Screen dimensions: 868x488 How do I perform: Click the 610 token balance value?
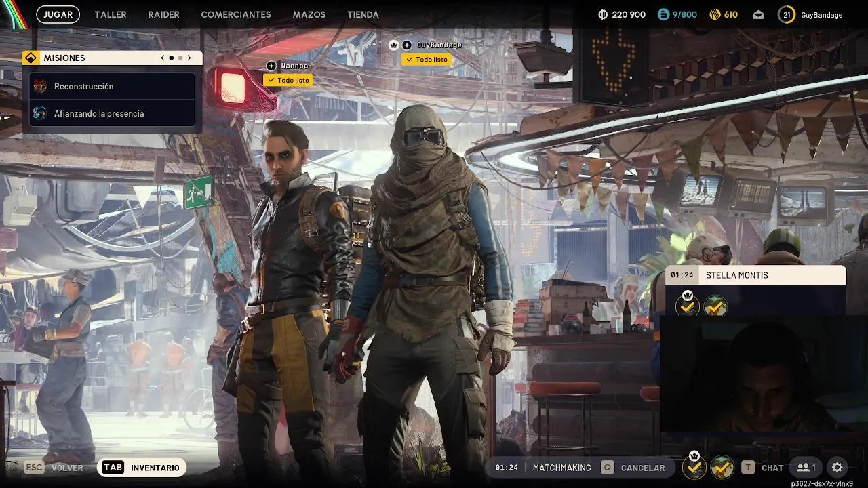730,14
